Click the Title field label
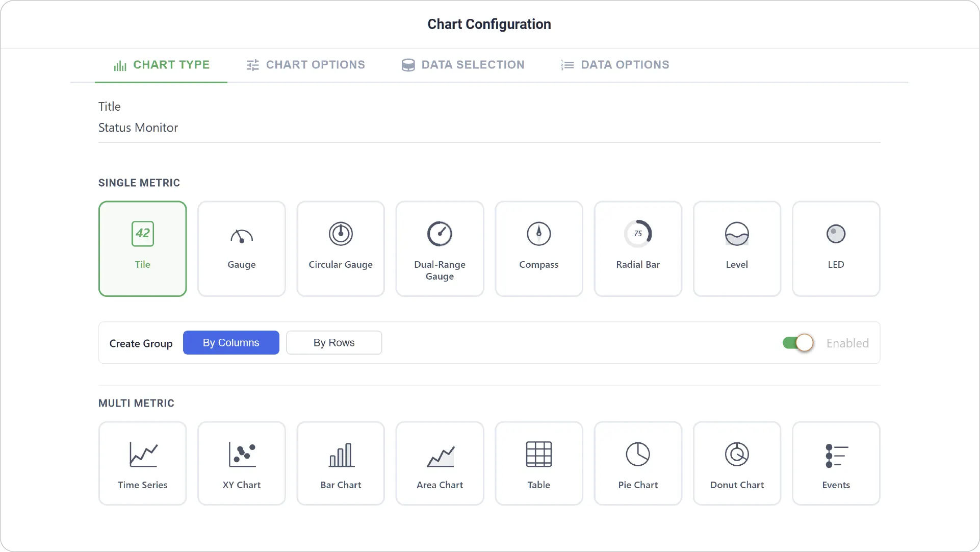This screenshot has width=980, height=552. click(110, 107)
